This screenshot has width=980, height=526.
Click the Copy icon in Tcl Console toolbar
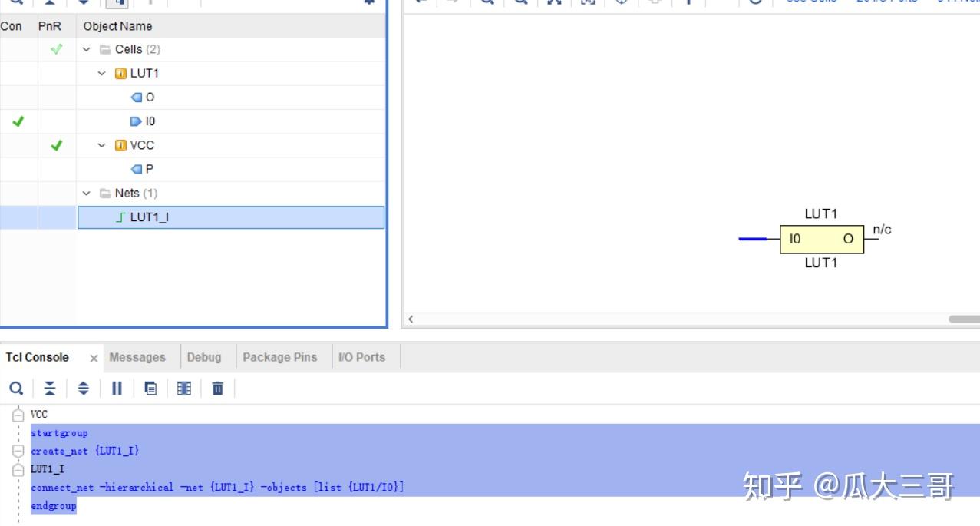pos(150,389)
